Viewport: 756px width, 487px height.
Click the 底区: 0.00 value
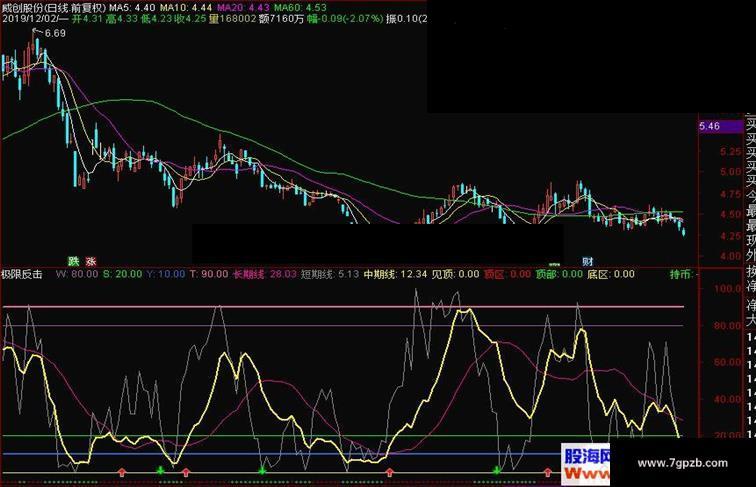click(611, 274)
